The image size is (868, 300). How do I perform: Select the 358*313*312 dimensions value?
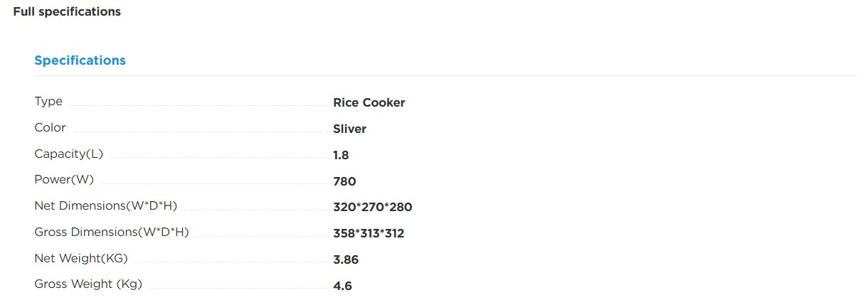click(x=369, y=233)
